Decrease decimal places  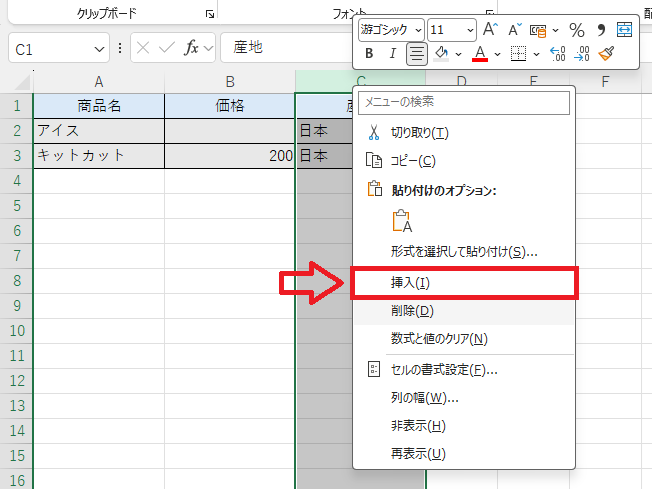pos(581,54)
